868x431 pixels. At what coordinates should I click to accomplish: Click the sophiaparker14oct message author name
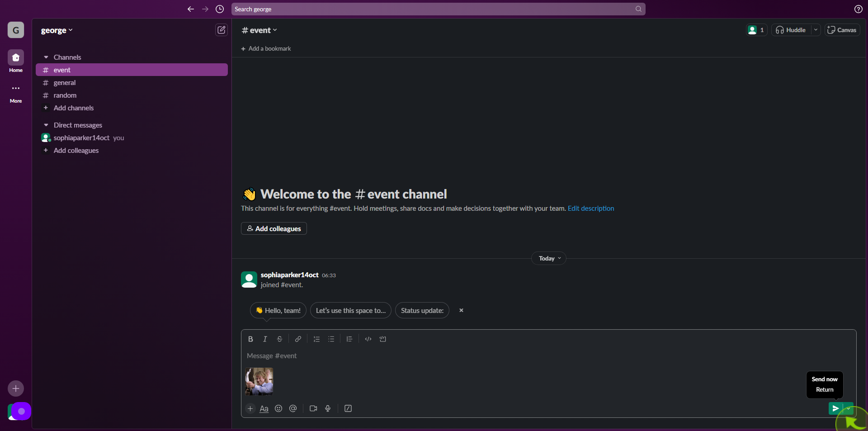[289, 275]
